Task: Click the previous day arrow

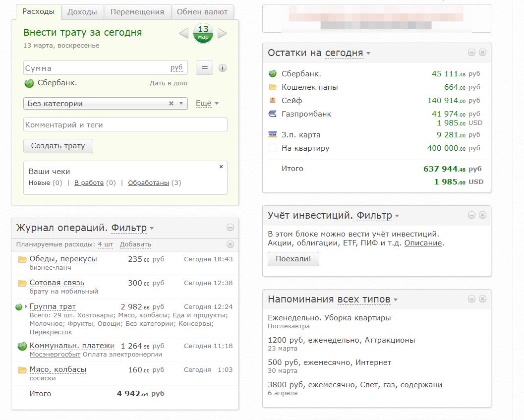Action: (183, 34)
